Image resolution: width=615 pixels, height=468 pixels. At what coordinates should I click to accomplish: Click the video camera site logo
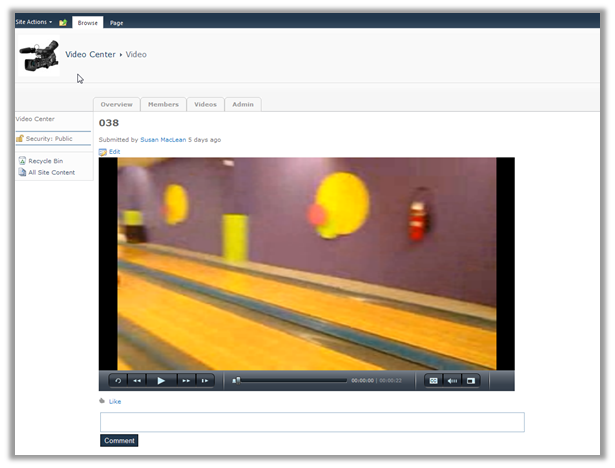pos(39,57)
